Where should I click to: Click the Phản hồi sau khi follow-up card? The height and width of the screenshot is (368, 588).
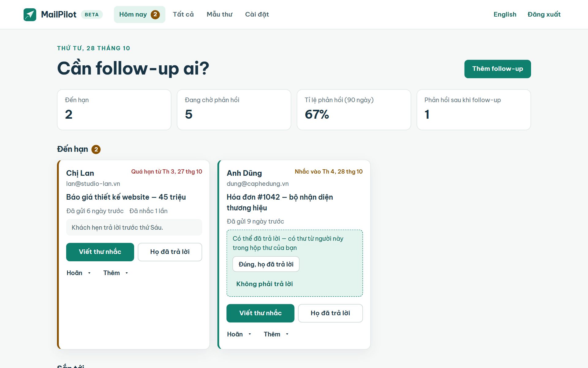[x=473, y=110]
